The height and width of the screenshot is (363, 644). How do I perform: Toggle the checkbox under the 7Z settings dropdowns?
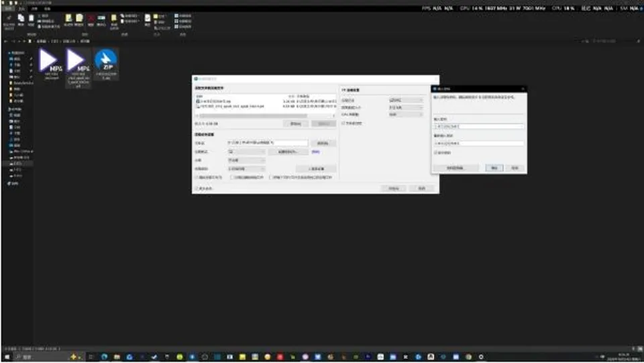click(x=343, y=123)
